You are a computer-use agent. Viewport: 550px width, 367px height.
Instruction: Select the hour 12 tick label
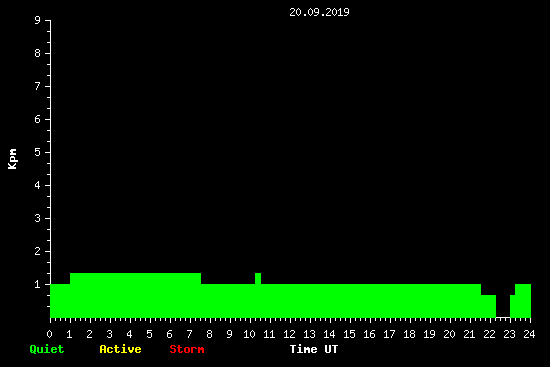tap(289, 334)
